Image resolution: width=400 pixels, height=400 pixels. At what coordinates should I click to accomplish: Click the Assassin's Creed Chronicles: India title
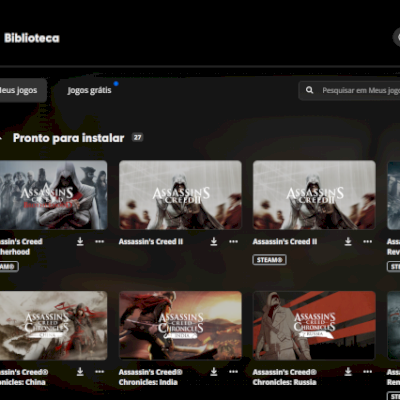tap(151, 377)
